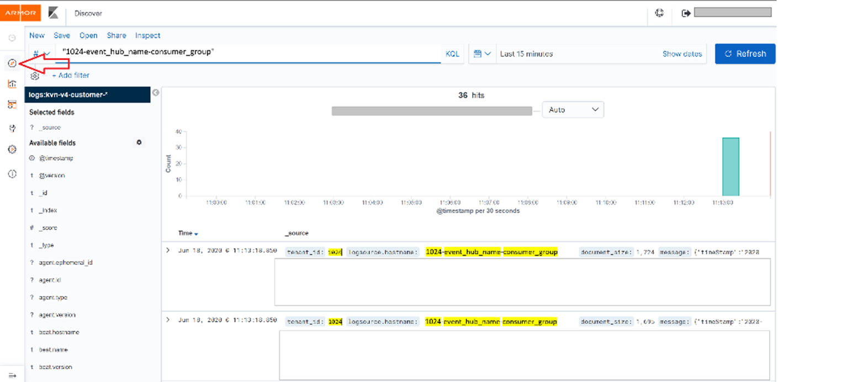Screen dimensions: 868x382
Task: Open Visualize from the sidebar chart icon
Action: pyautogui.click(x=12, y=84)
